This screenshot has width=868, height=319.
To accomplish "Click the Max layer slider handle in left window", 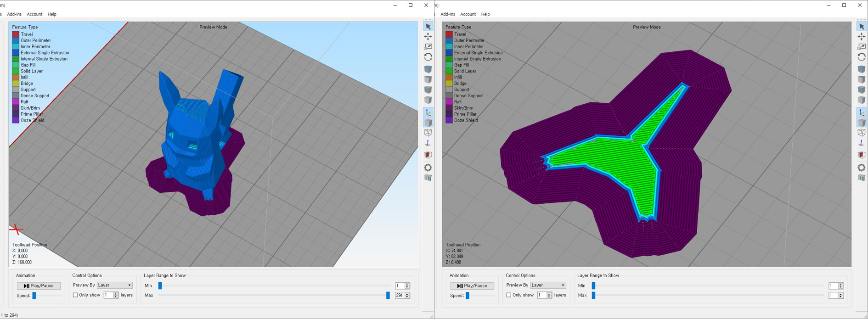I will point(388,295).
